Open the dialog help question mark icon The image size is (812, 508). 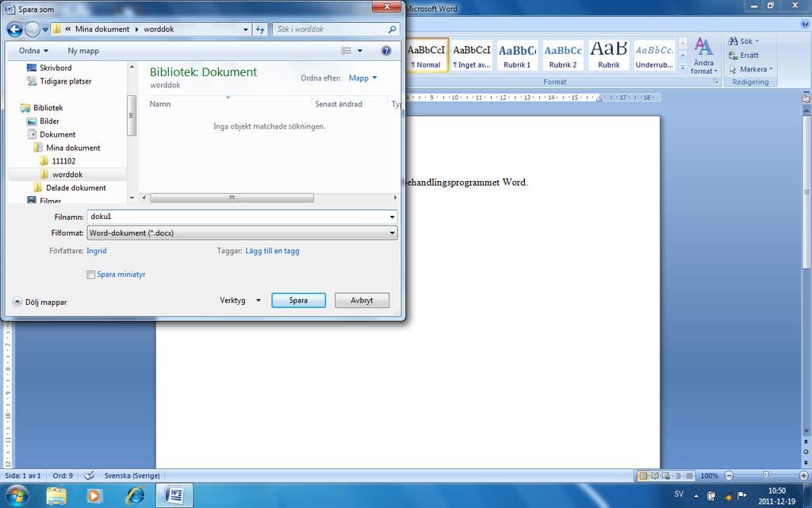pyautogui.click(x=386, y=51)
